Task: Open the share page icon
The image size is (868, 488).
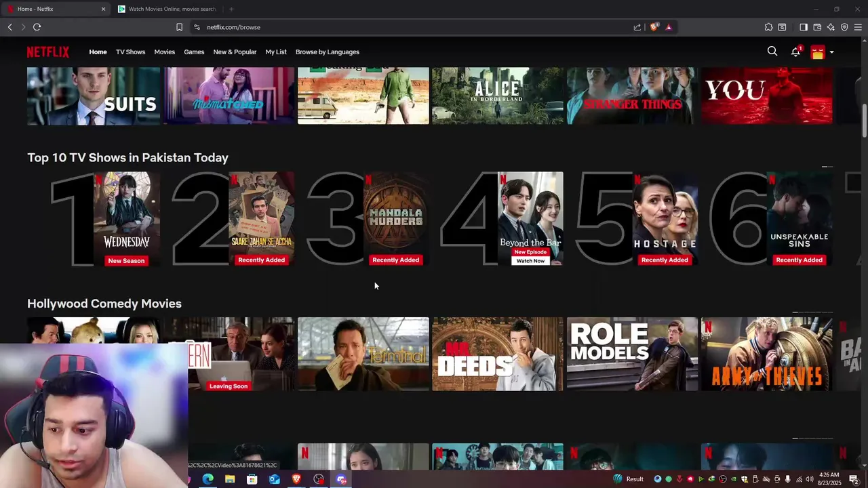Action: coord(637,27)
